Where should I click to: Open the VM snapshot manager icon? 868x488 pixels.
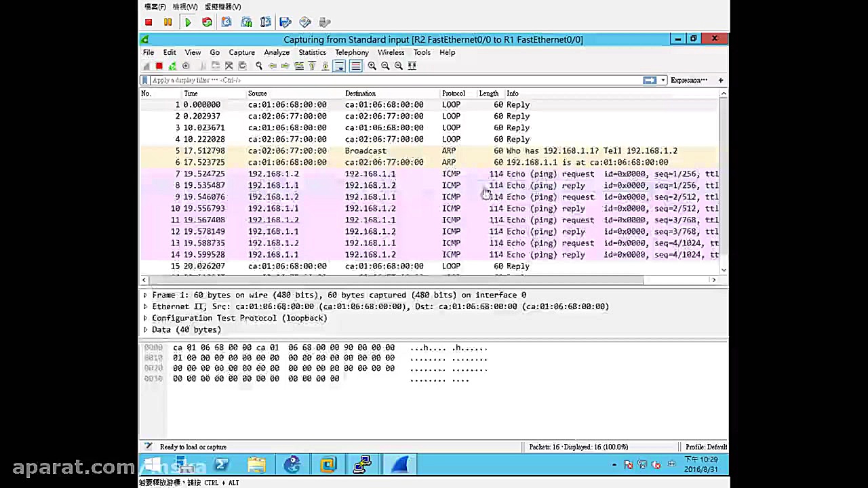click(246, 22)
